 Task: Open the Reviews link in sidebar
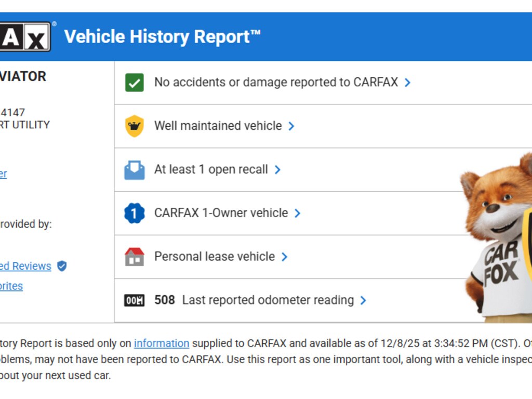click(x=25, y=266)
